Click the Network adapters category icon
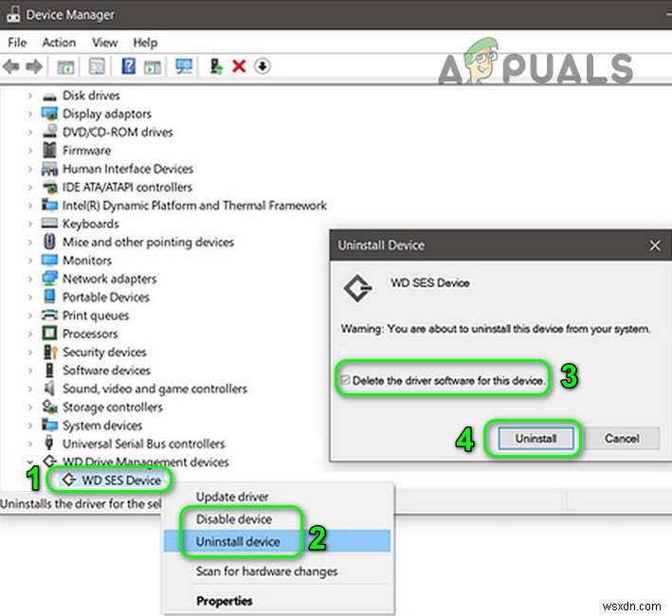The height and width of the screenshot is (616, 672). pyautogui.click(x=49, y=279)
